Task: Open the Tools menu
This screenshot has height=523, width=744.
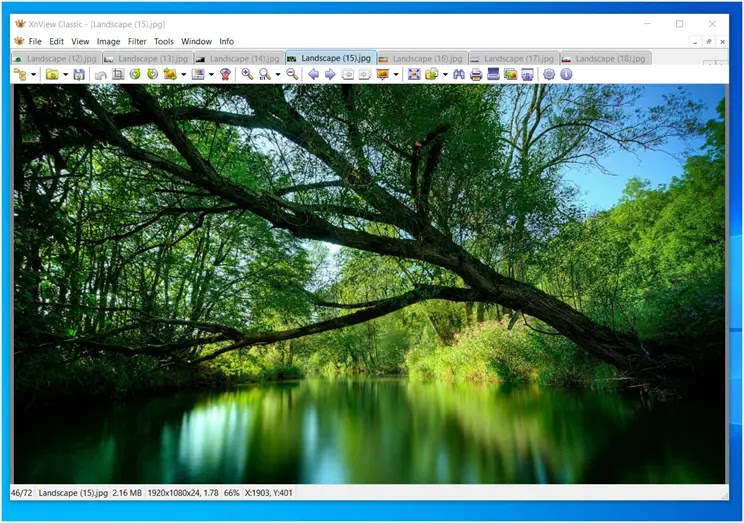Action: click(164, 42)
